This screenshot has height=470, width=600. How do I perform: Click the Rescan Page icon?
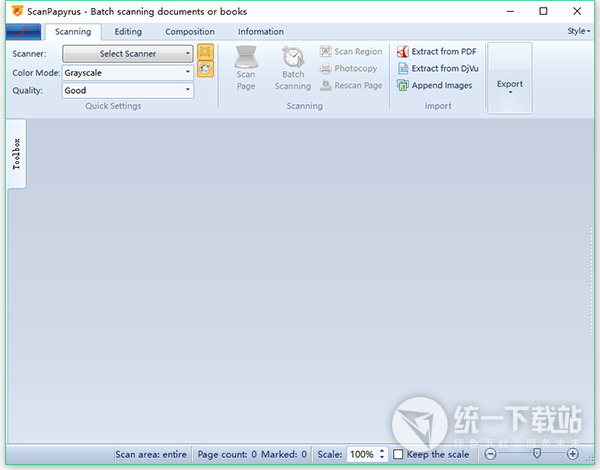click(x=326, y=85)
